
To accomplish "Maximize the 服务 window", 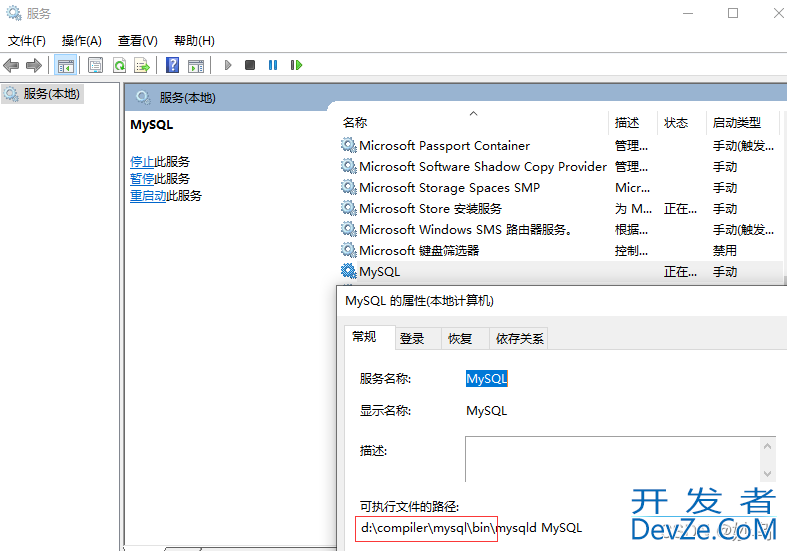I will 733,14.
